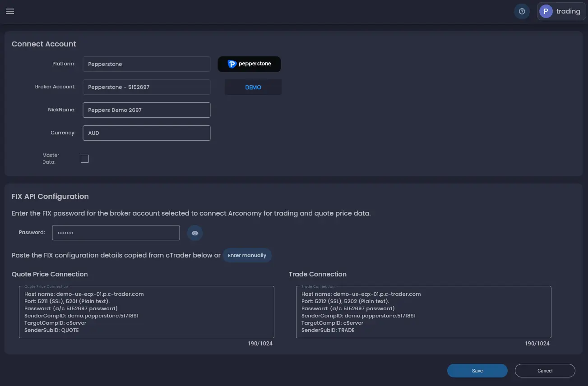Screen dimensions: 588x386
Task: Open the trading user profile avatar
Action: [x=561, y=11]
